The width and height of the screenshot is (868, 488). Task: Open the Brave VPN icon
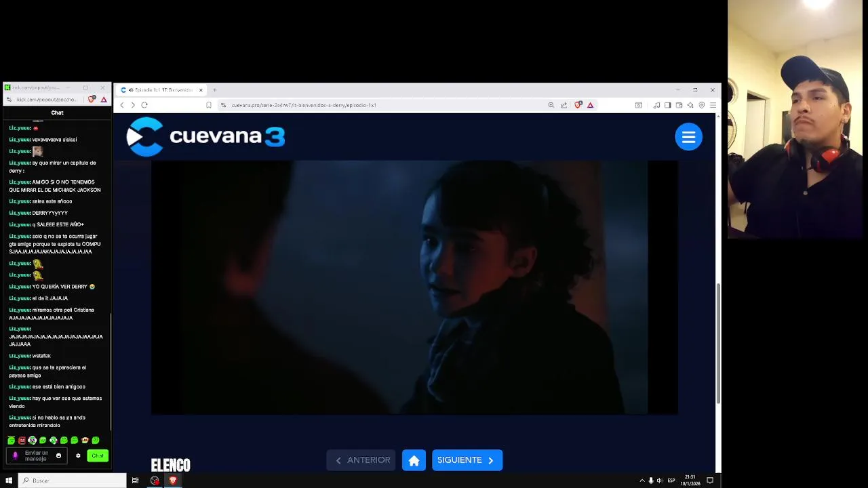point(702,105)
